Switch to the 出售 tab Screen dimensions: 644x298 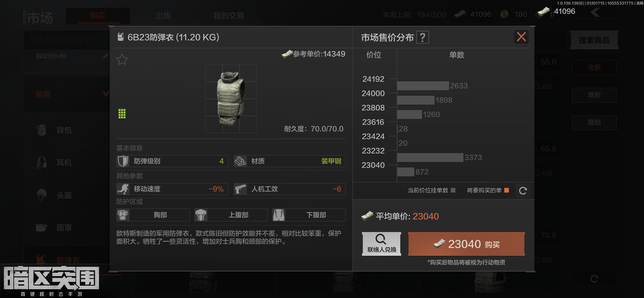point(163,16)
